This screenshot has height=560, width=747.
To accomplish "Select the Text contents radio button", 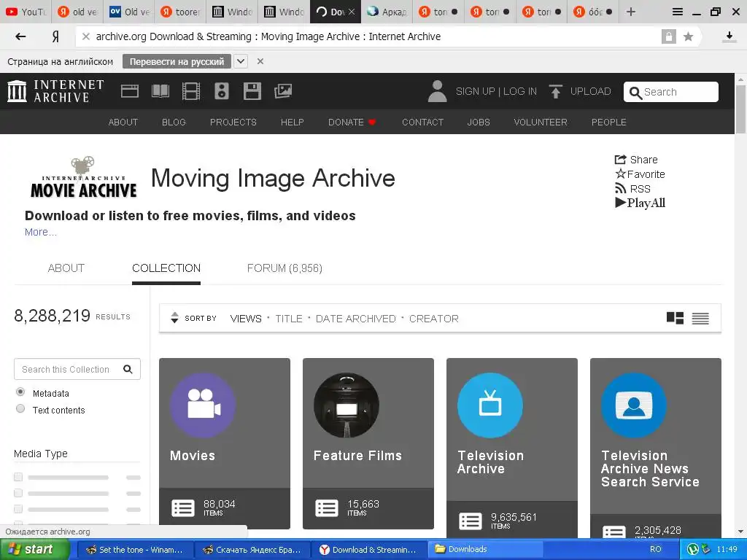I will [20, 408].
